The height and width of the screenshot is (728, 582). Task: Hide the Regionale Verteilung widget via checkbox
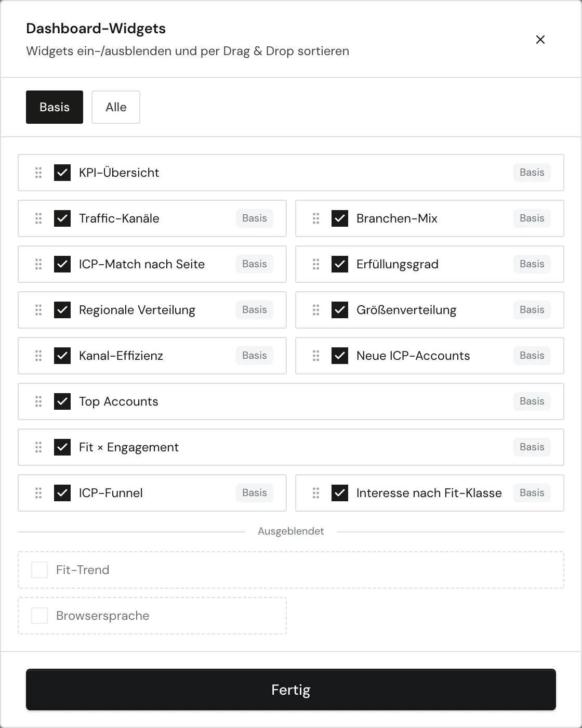click(62, 310)
